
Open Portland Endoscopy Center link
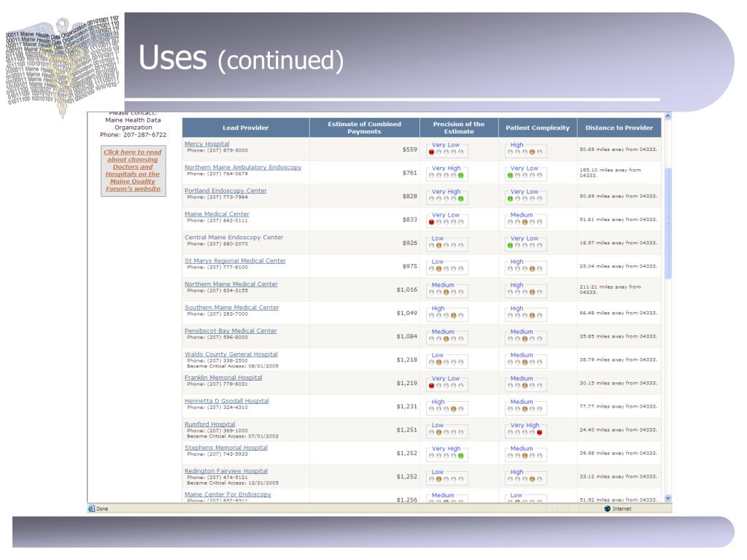[225, 190]
